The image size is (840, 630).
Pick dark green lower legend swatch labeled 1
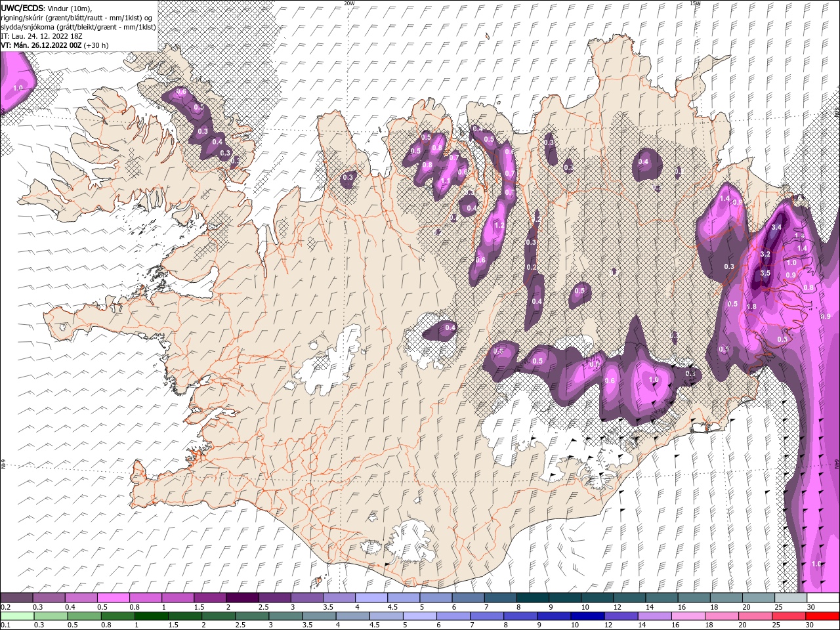point(151,616)
